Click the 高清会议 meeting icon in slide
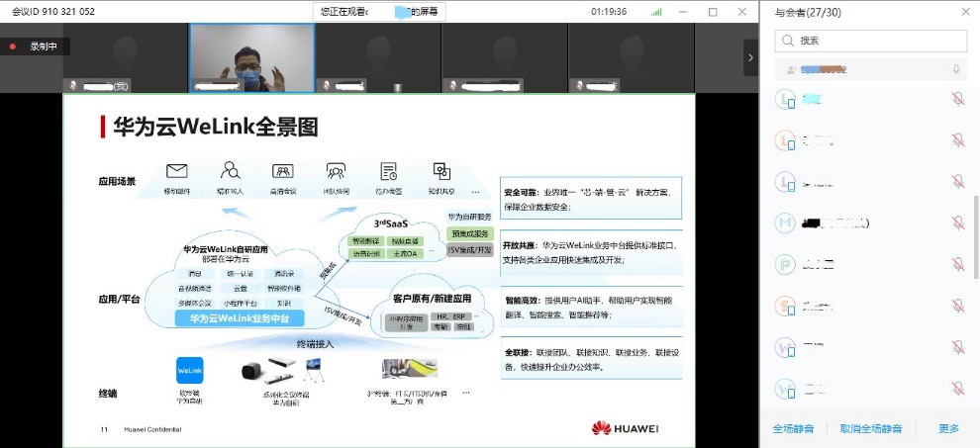Viewport: 980px width, 448px height. click(282, 170)
